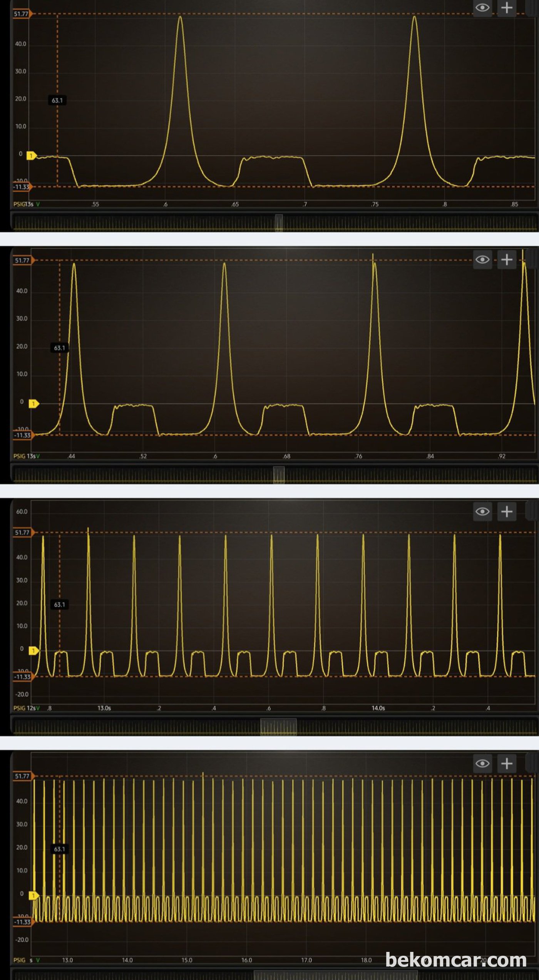Click the overview strip window thumb under top chart
The height and width of the screenshot is (980, 539).
pyautogui.click(x=279, y=223)
